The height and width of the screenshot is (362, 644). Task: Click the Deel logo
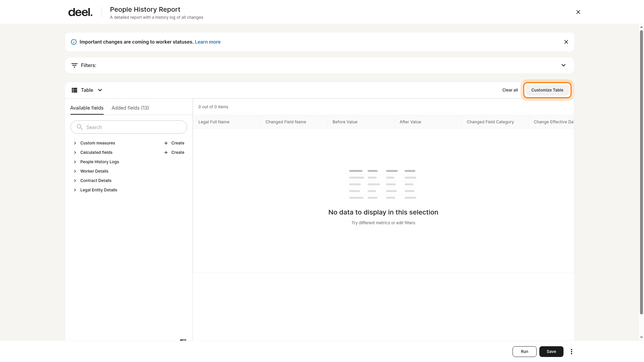[80, 12]
